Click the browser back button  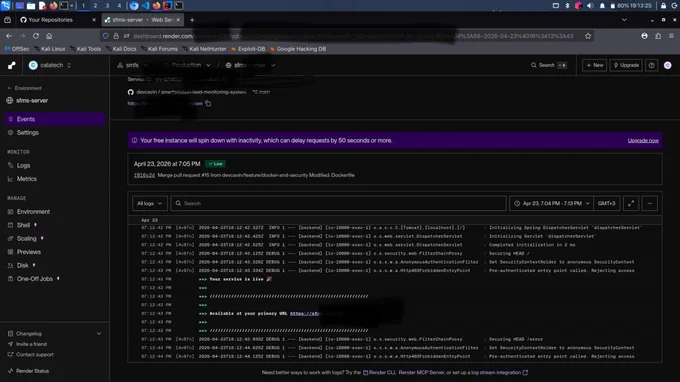pos(9,36)
